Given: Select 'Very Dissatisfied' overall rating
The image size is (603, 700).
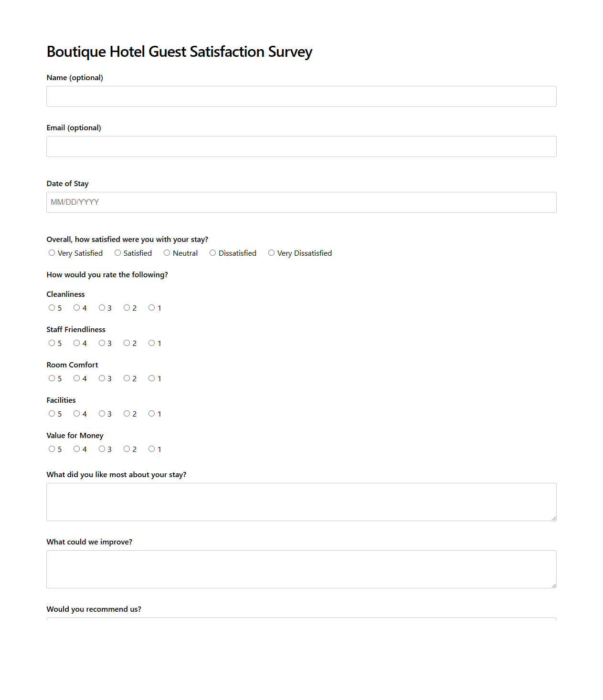Looking at the screenshot, I should click(x=271, y=252).
